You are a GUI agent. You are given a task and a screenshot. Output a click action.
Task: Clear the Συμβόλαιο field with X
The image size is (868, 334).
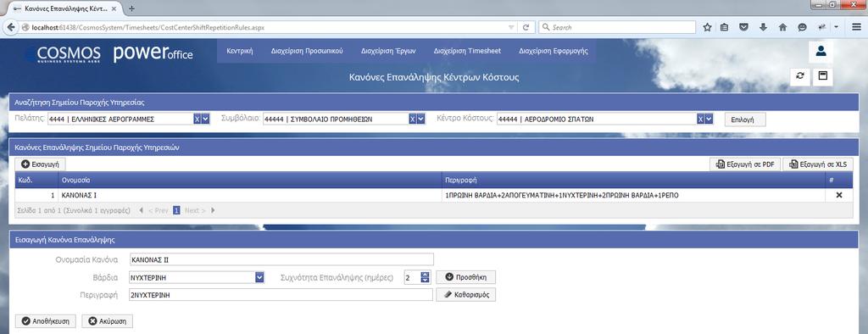[412, 119]
